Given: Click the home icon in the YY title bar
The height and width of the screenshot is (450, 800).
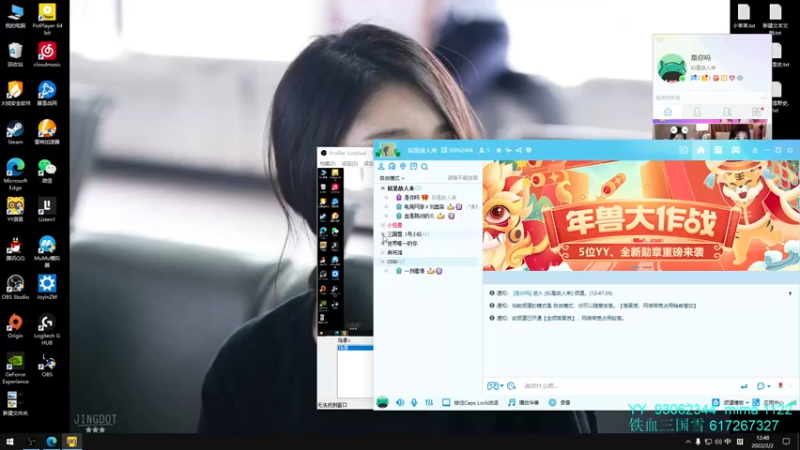Looking at the screenshot, I should tap(701, 150).
